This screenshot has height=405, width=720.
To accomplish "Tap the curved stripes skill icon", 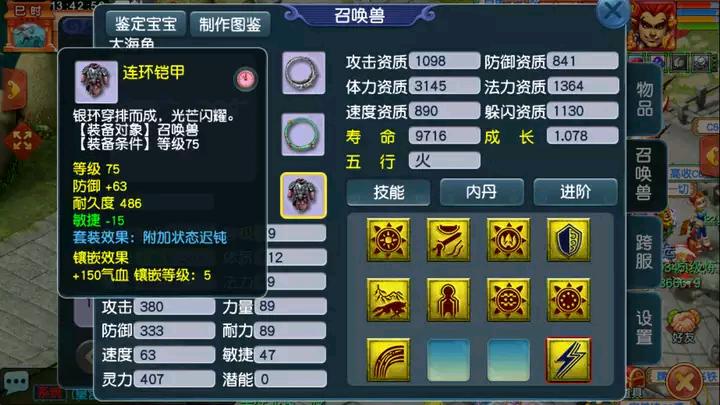I will (388, 360).
